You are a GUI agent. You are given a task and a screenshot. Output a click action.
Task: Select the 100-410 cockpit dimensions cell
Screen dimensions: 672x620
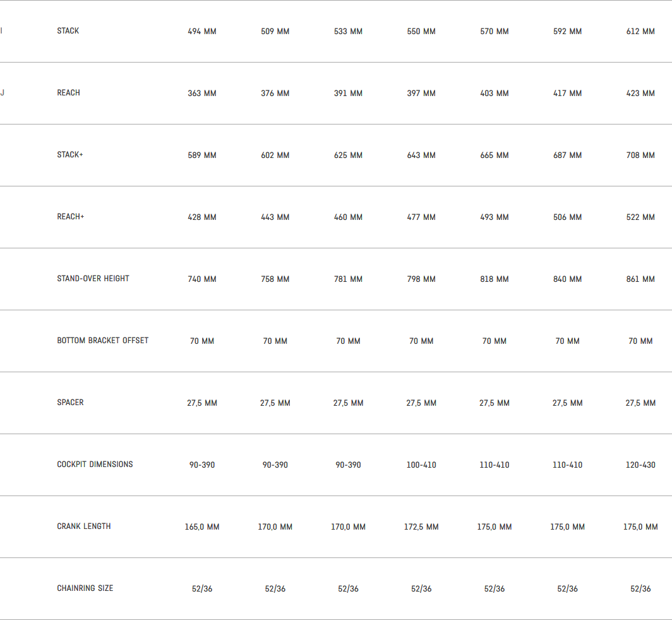(421, 465)
